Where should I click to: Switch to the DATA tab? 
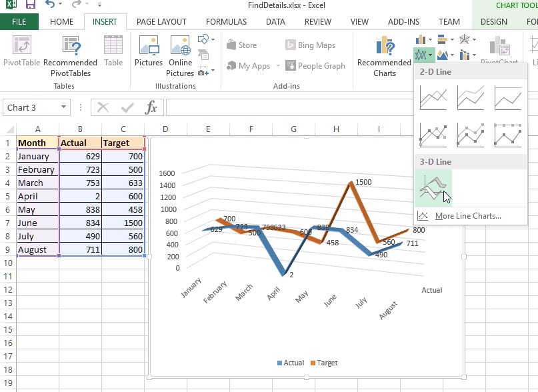pos(275,21)
